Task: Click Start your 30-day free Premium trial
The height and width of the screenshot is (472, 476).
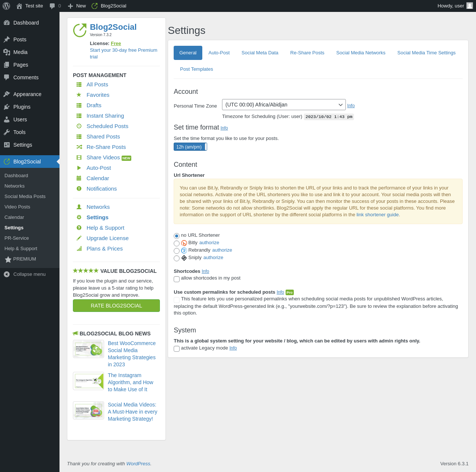Action: [123, 54]
